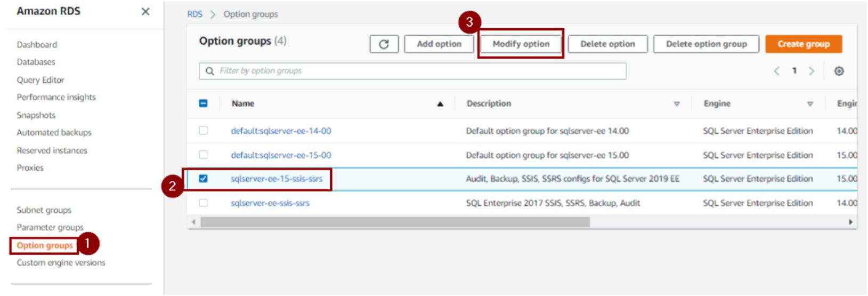Open Custom engine versions in the sidebar
The image size is (868, 296).
click(61, 262)
